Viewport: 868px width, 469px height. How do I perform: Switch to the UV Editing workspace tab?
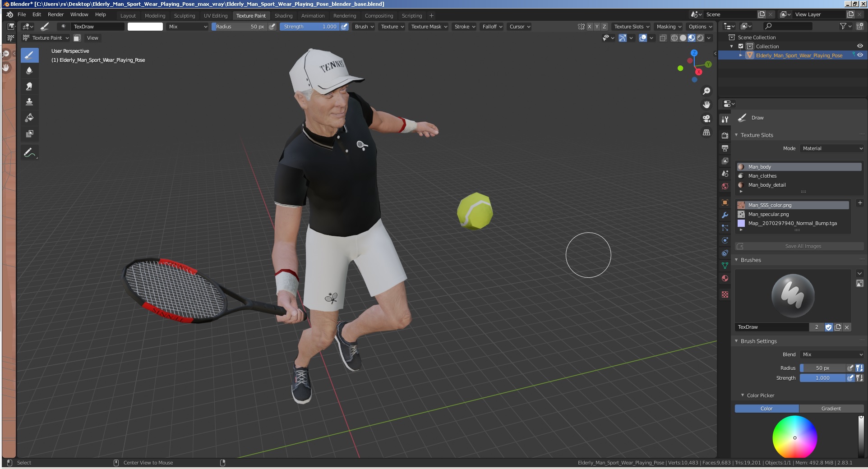(x=216, y=16)
